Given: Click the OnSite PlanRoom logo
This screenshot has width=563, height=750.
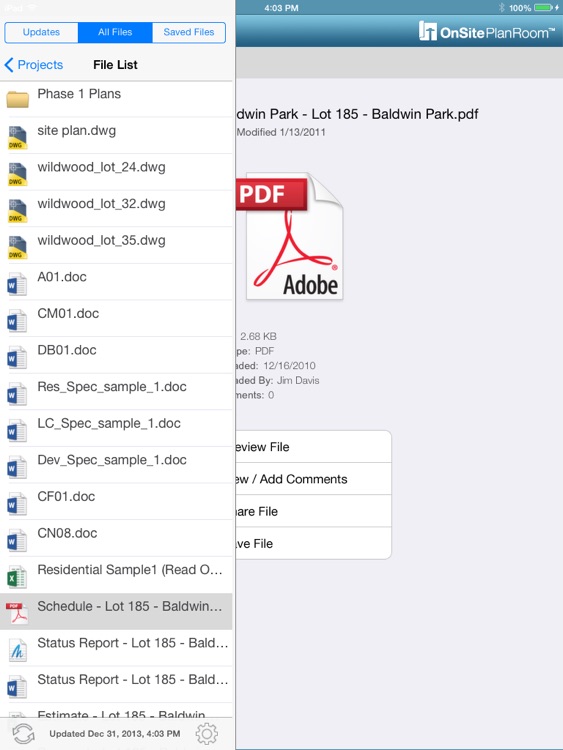Looking at the screenshot, I should (x=486, y=32).
